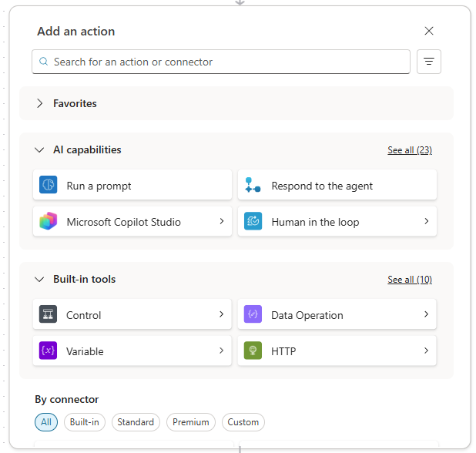Open the filter options button
Viewport: 476px width, 453px height.
(429, 62)
